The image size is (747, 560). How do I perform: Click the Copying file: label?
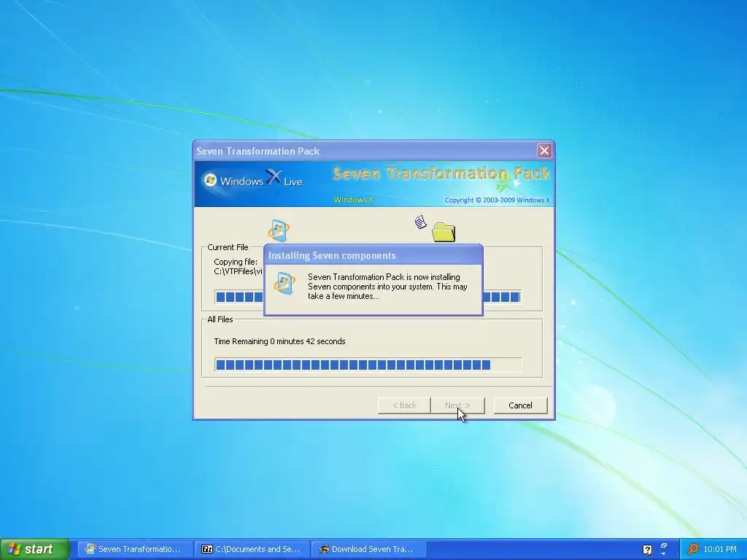point(236,262)
